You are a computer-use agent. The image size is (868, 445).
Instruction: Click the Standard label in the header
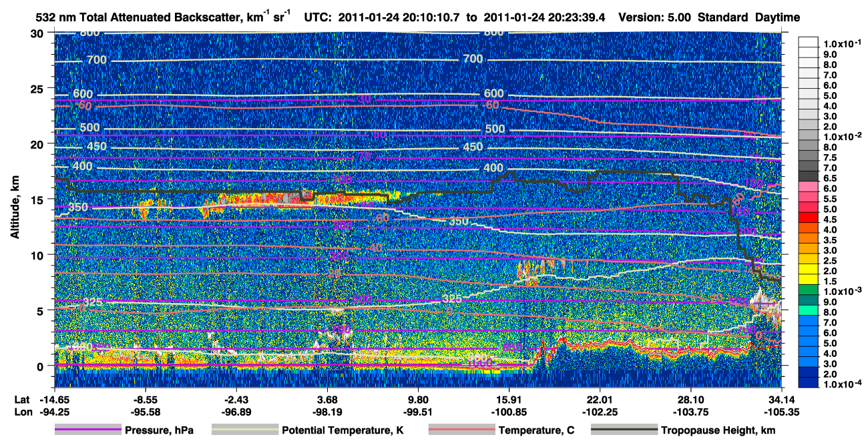pos(723,18)
